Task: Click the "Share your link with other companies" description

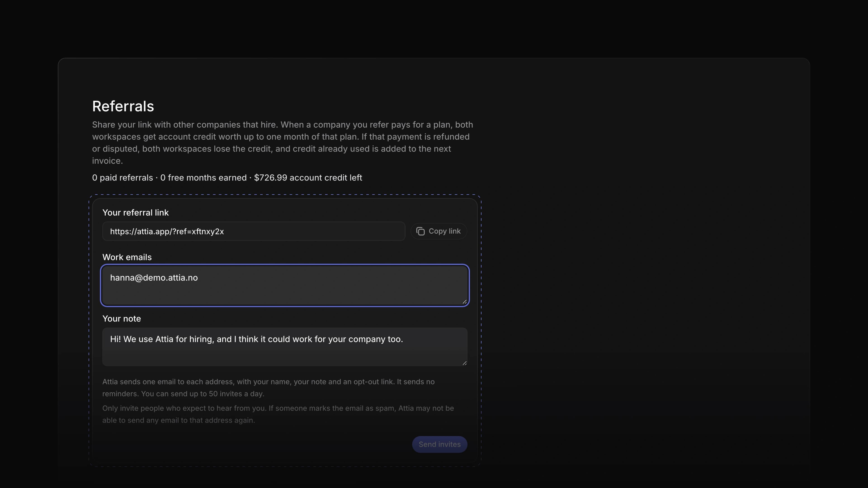Action: 283,143
